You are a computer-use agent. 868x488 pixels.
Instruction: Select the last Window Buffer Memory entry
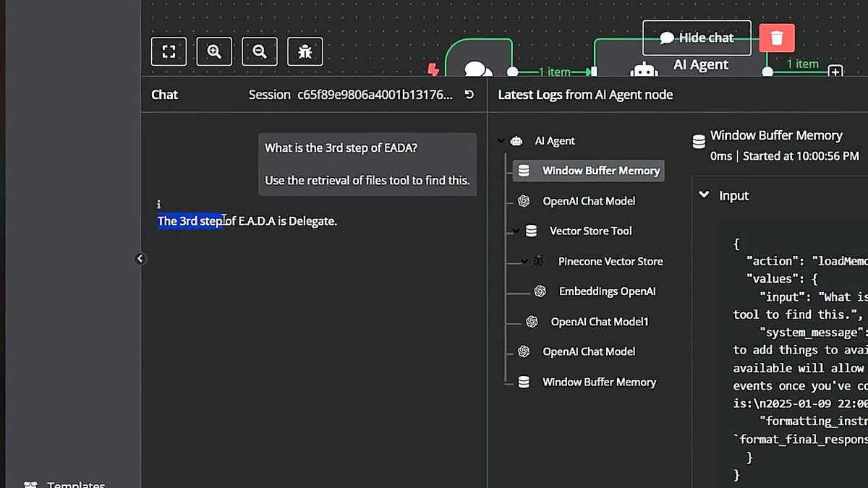[x=599, y=382]
